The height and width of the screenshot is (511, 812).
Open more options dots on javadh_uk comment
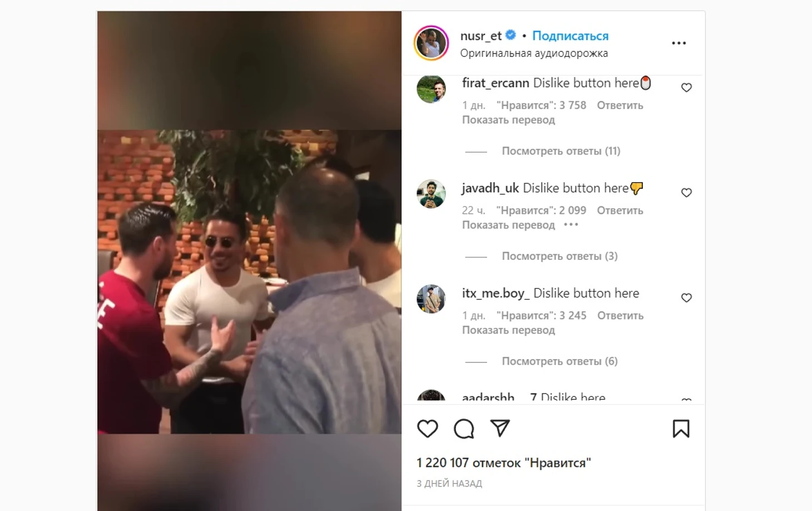[x=571, y=225]
